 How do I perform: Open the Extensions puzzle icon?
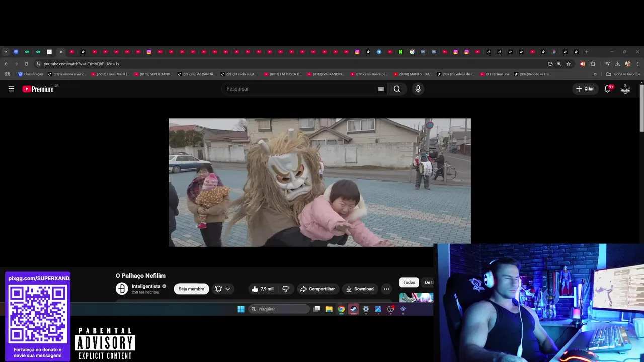pos(593,64)
